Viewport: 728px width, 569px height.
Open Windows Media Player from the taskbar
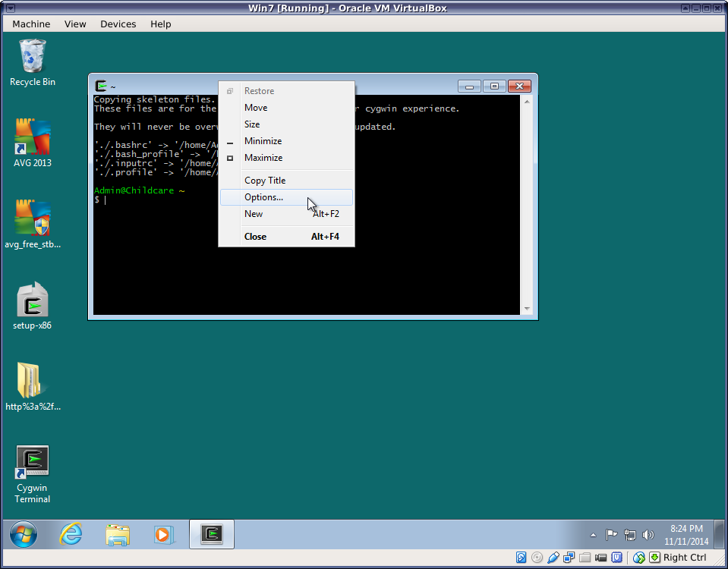[163, 535]
